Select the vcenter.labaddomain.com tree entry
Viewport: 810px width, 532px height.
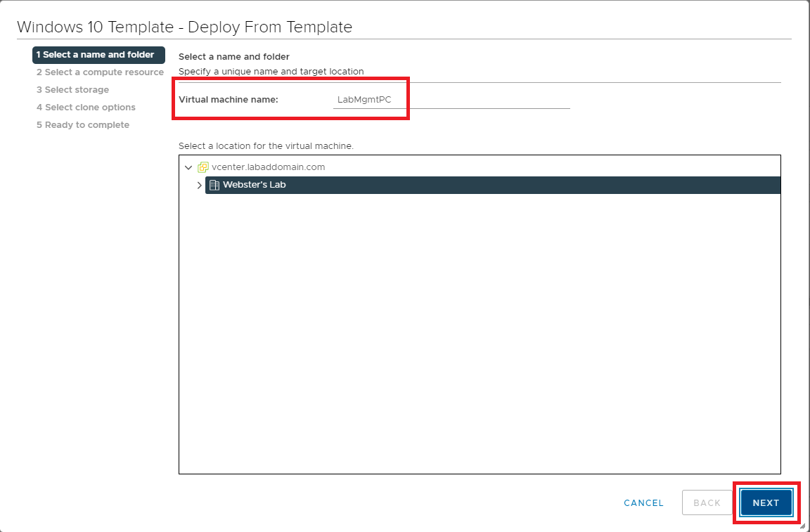coord(268,167)
